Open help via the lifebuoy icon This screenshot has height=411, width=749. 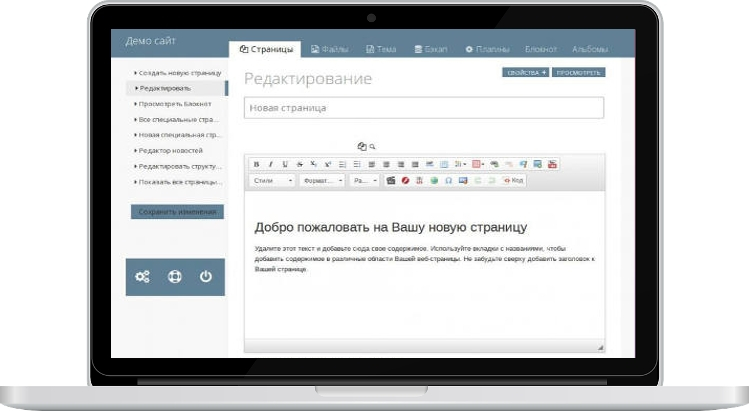point(174,276)
